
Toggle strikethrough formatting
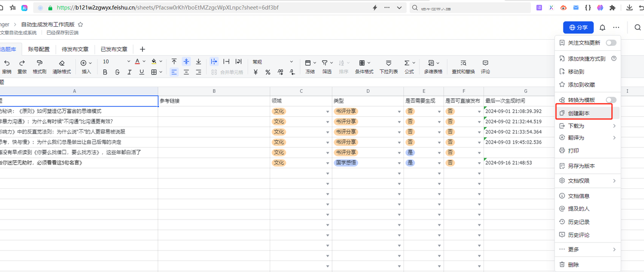point(117,72)
